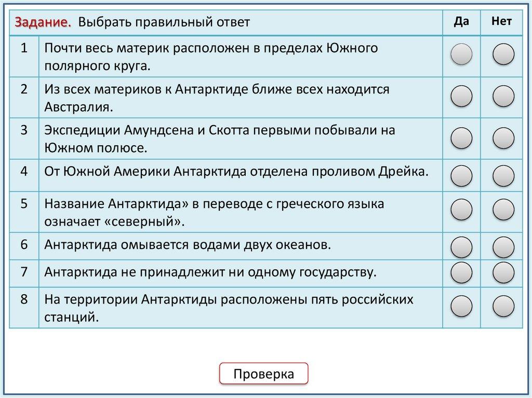532x398 pixels.
Task: Click the Да column header
Action: point(461,21)
